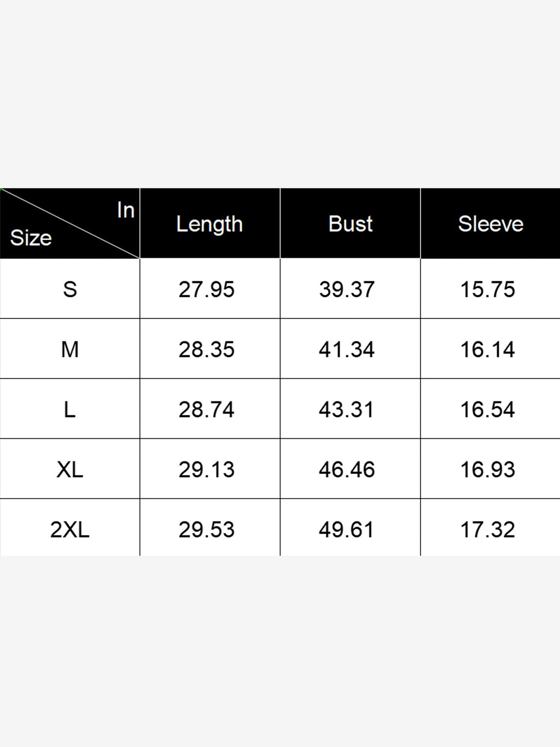The height and width of the screenshot is (747, 560).
Task: Select the XL size row label
Action: pos(69,470)
